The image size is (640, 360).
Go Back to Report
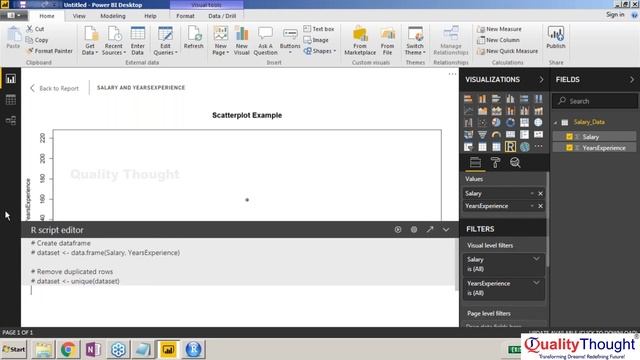(x=54, y=88)
